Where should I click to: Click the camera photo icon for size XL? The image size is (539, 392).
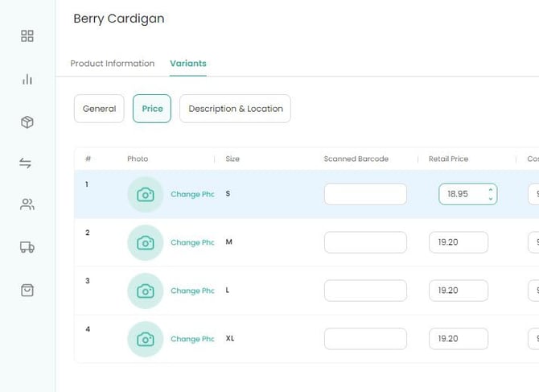click(145, 340)
